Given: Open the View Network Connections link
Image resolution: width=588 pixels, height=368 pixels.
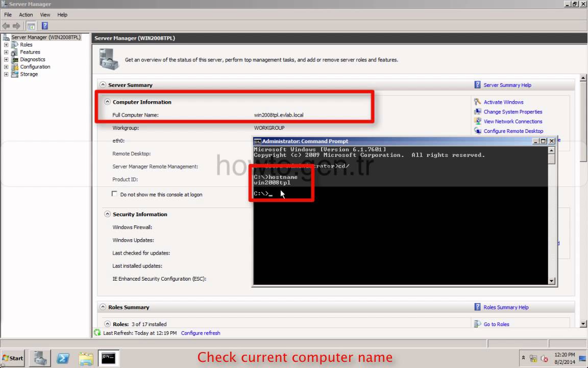Looking at the screenshot, I should [512, 122].
